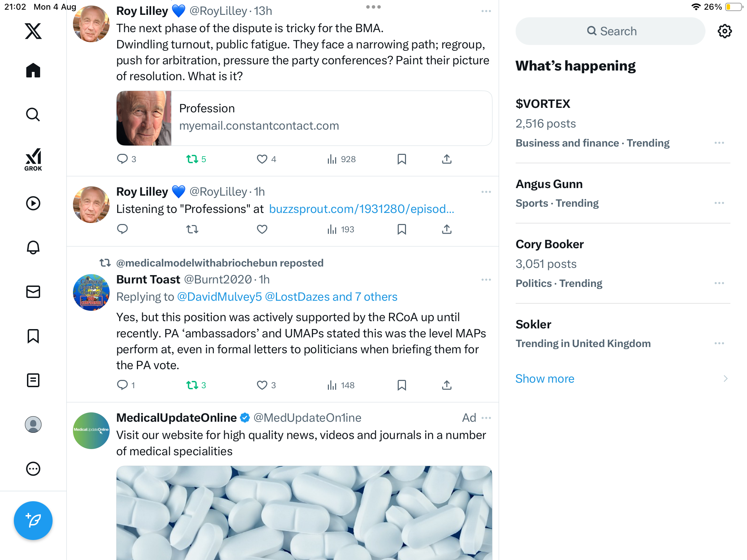The height and width of the screenshot is (560, 747).
Task: Like Burnt Toast's reply post
Action: pyautogui.click(x=262, y=385)
